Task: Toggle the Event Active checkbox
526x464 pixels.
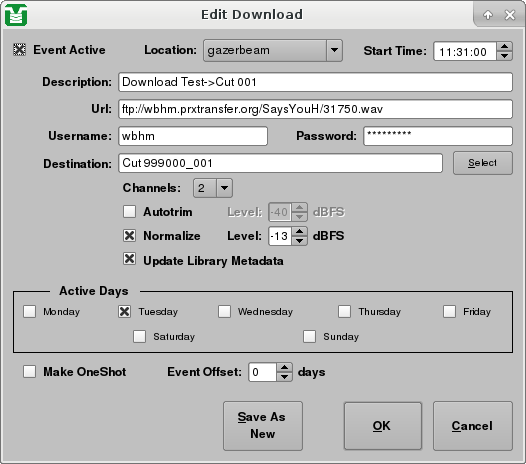Action: click(19, 50)
